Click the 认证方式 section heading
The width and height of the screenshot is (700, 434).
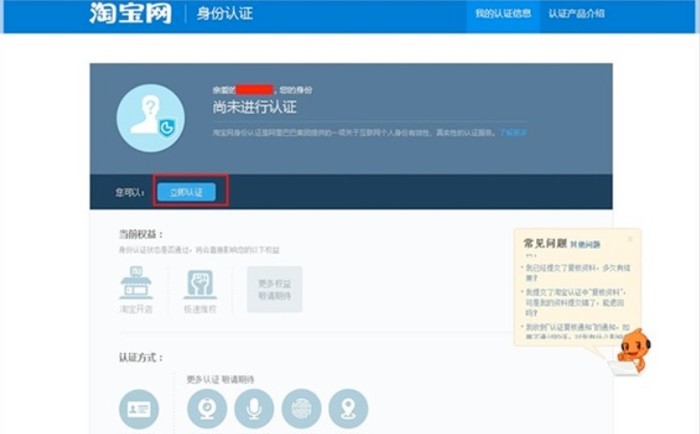pos(141,358)
